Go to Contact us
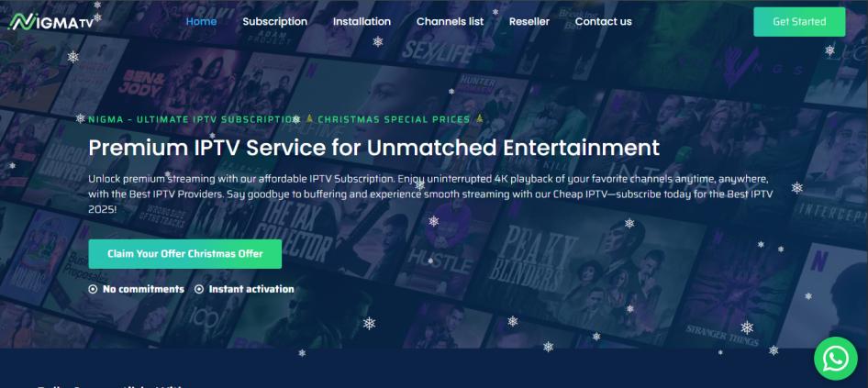Viewport: 868px width, 388px height. [x=603, y=22]
